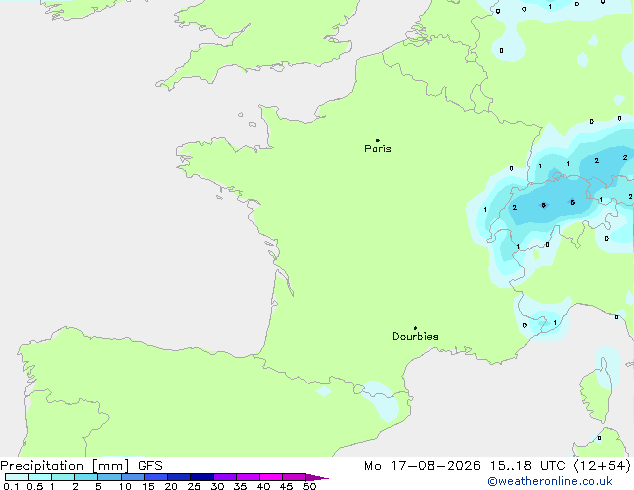Select the 10 mm blue legend swatch
634x490 pixels.
[x=132, y=477]
